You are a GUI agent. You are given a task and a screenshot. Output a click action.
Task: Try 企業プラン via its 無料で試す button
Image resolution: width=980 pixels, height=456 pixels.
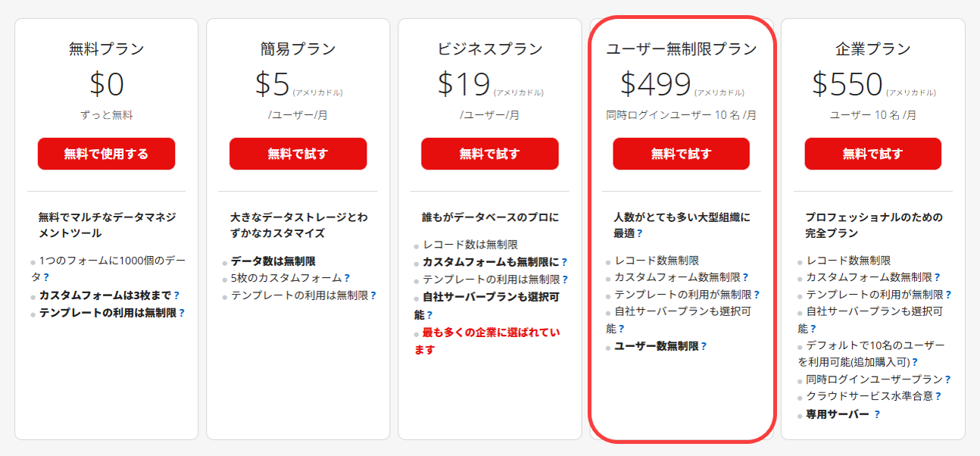872,154
